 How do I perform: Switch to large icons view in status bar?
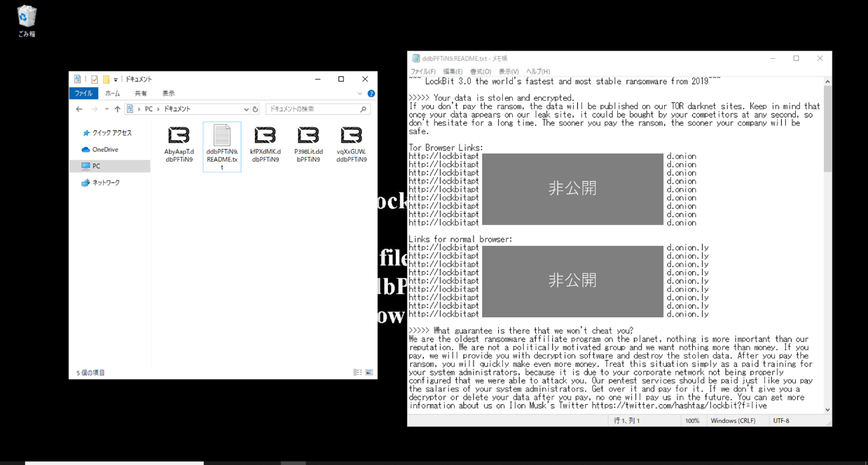[x=368, y=373]
